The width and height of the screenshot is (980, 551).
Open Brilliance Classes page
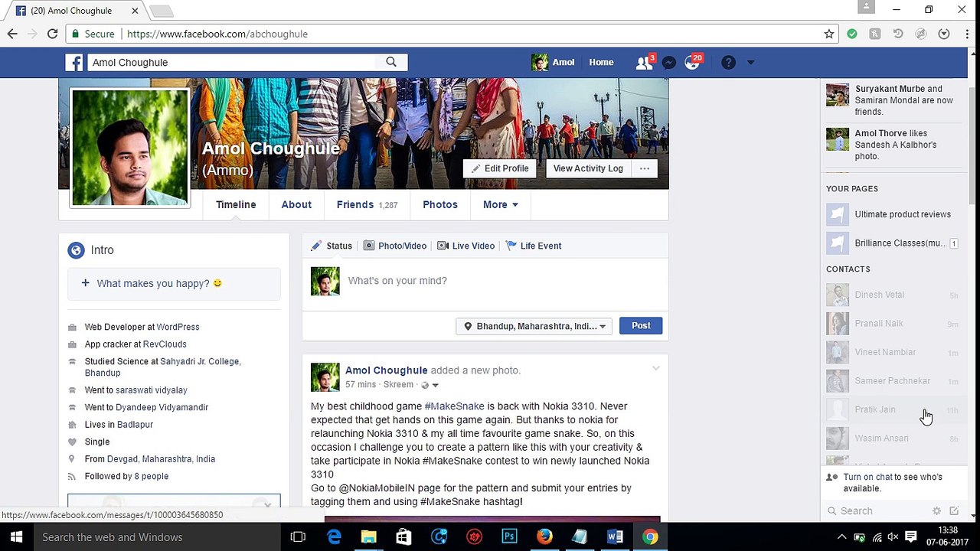point(892,243)
